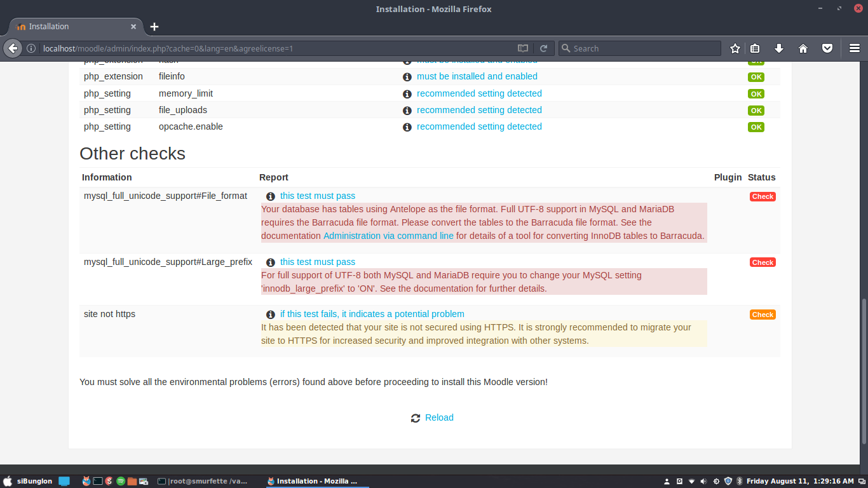Click info icon beside Large_prefix test
This screenshot has height=488, width=868.
click(x=271, y=262)
